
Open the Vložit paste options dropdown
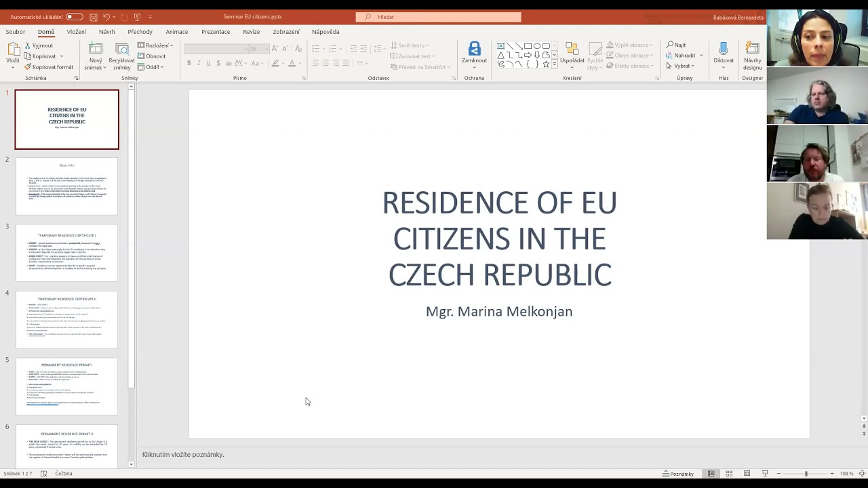click(x=13, y=68)
